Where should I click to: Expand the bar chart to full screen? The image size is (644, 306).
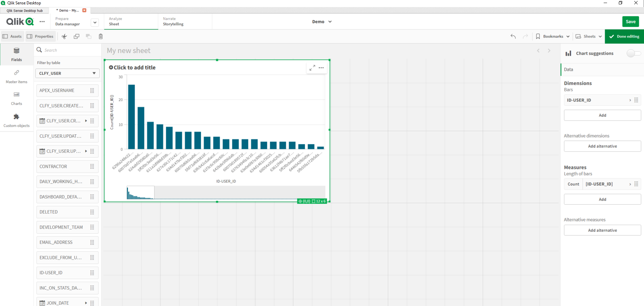[x=312, y=68]
